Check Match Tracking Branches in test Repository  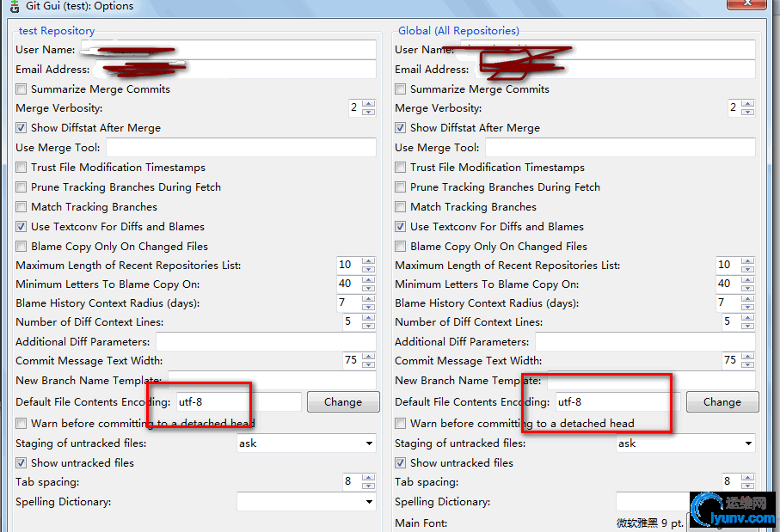(21, 207)
